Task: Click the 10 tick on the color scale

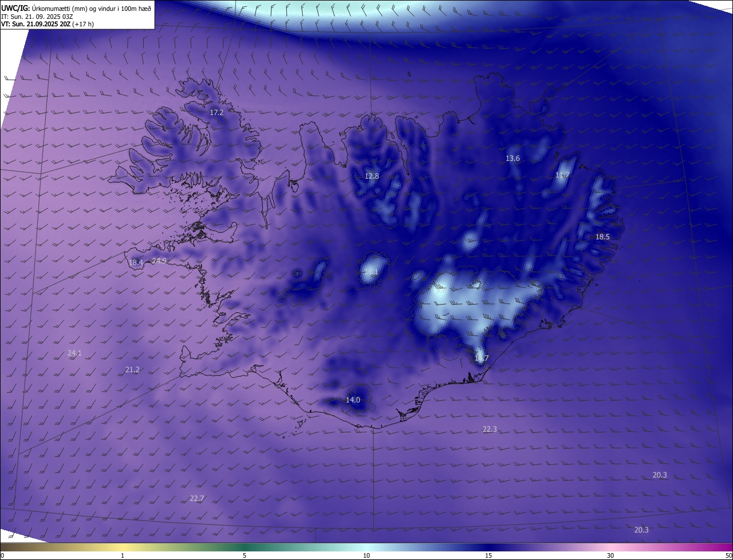Action: 366,555
